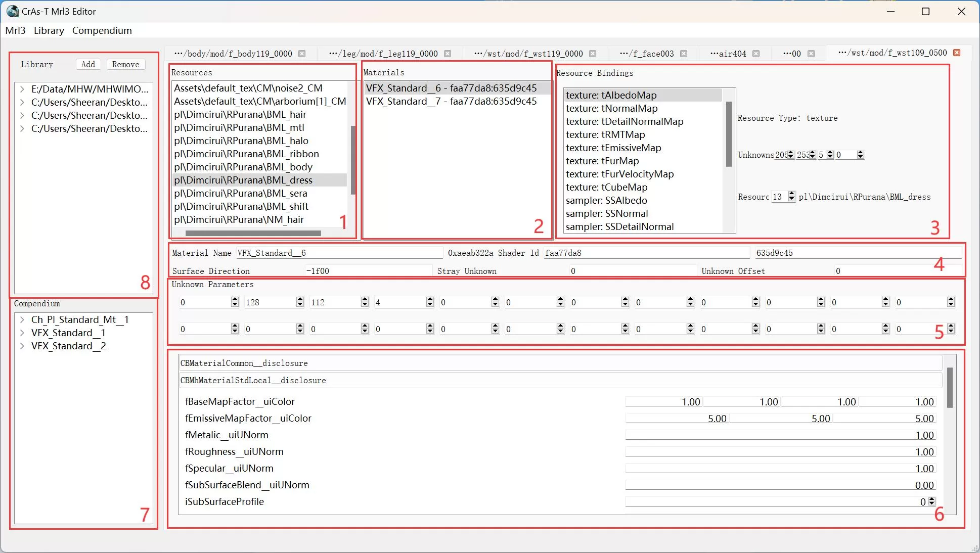Click the Remove library button
This screenshot has height=553, width=980.
(126, 64)
